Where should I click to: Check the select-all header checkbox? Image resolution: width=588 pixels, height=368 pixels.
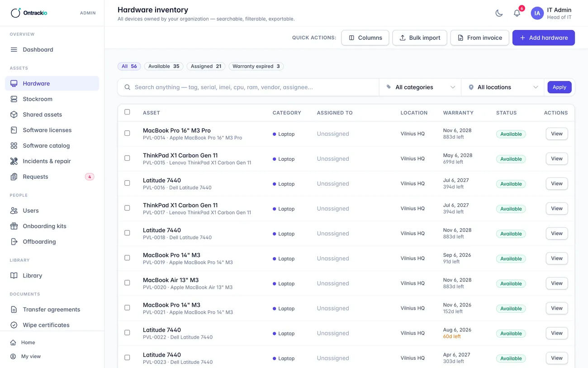click(x=127, y=112)
